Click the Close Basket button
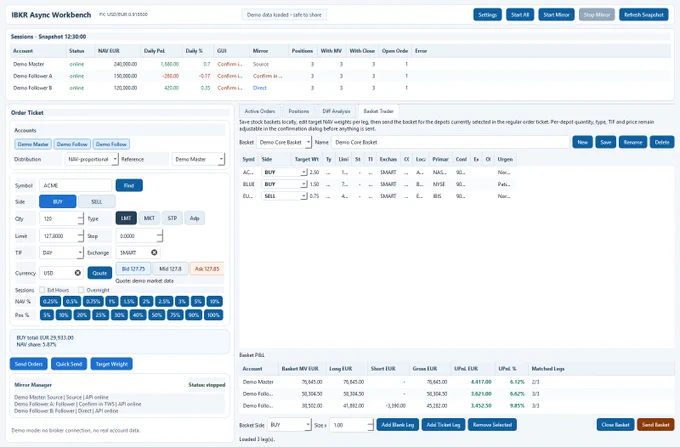The image size is (680, 447). click(615, 425)
